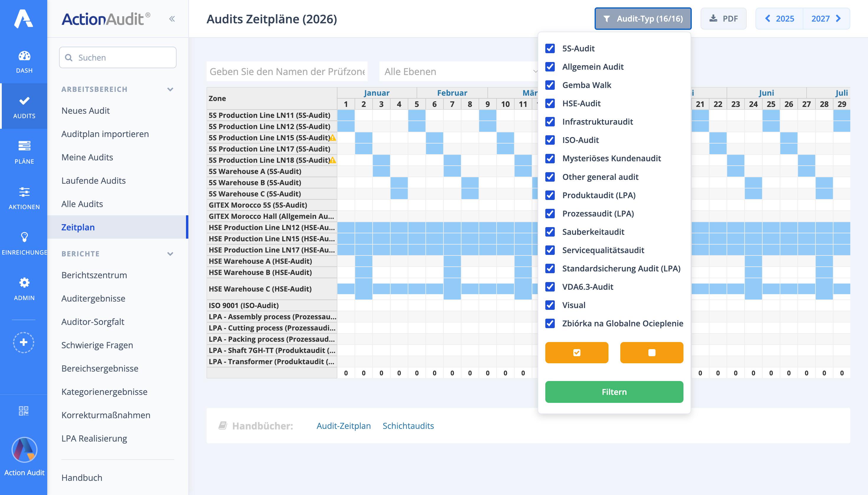868x495 pixels.
Task: Toggle the HSE-Audit checkbox
Action: [550, 103]
